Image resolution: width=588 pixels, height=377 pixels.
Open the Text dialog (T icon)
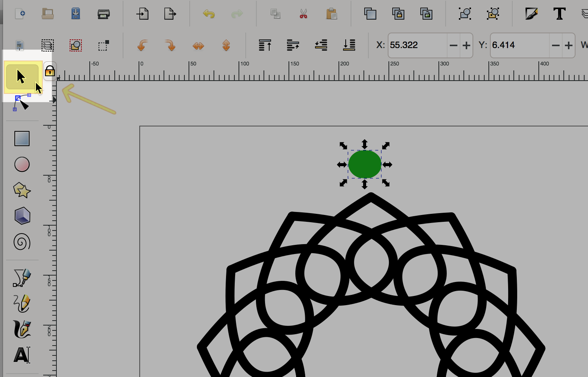(x=559, y=14)
